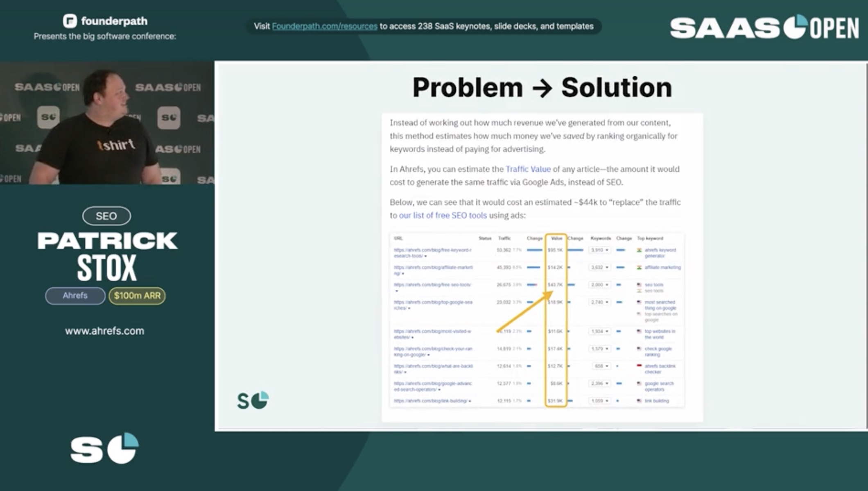The height and width of the screenshot is (491, 868).
Task: Click the founderpath logo icon
Action: 70,21
